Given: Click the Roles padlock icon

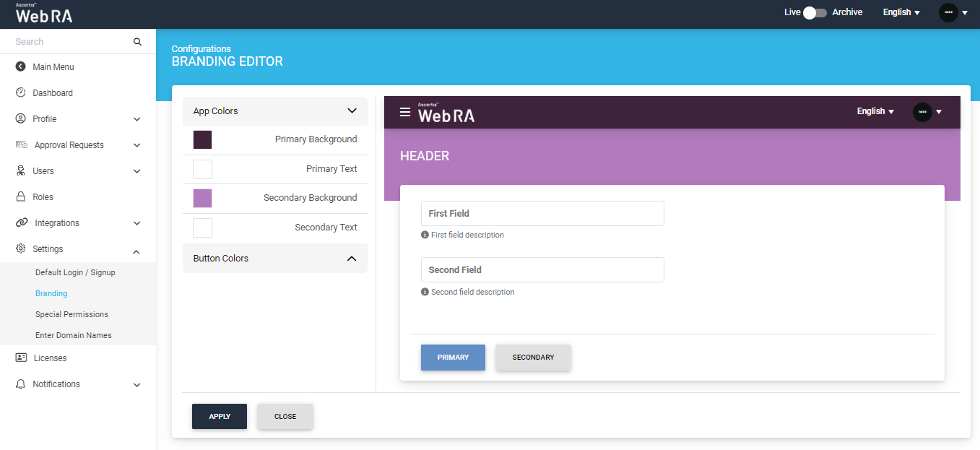Looking at the screenshot, I should pyautogui.click(x=21, y=197).
